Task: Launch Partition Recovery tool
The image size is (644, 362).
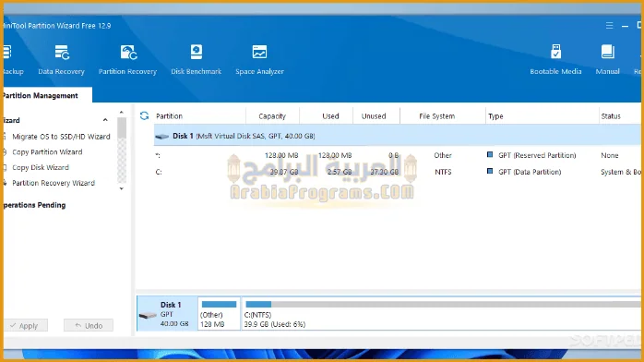Action: click(x=127, y=60)
